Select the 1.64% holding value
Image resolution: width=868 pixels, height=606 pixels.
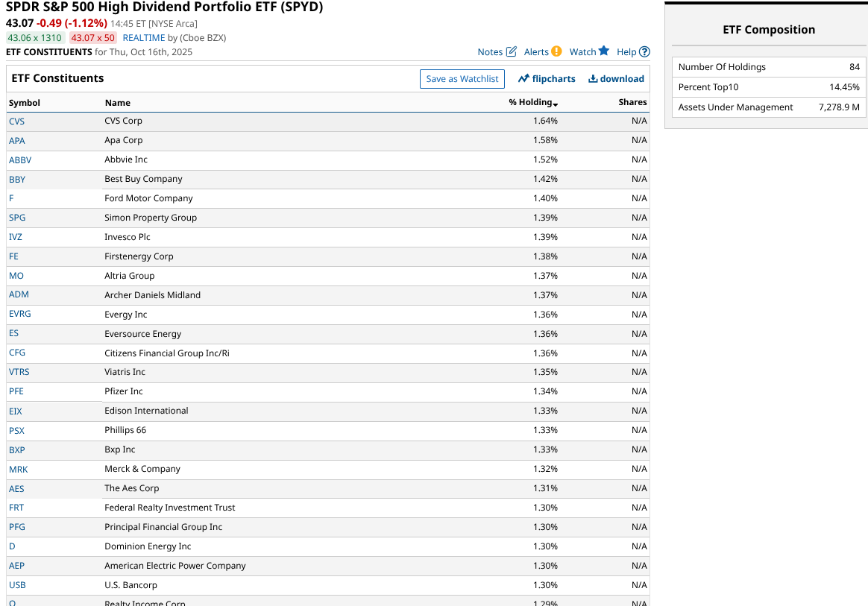(x=545, y=121)
